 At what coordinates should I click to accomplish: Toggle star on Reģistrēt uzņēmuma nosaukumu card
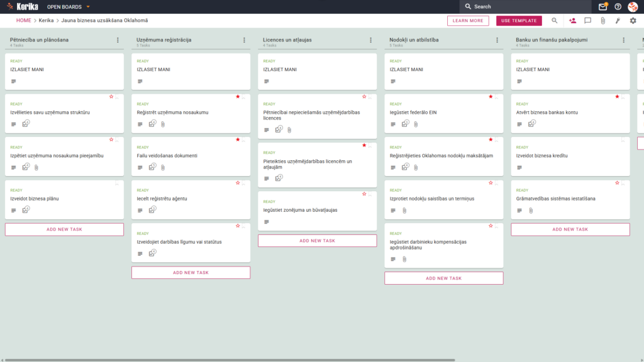pyautogui.click(x=238, y=96)
